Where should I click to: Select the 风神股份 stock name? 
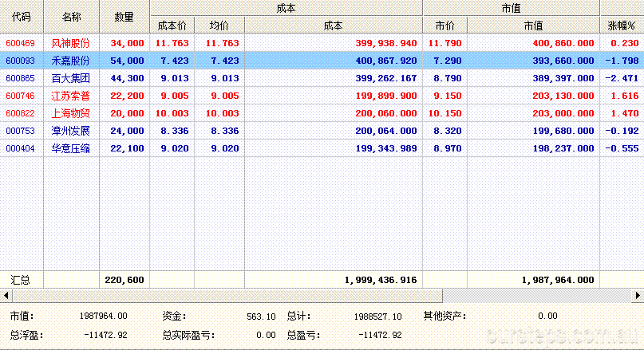click(71, 43)
